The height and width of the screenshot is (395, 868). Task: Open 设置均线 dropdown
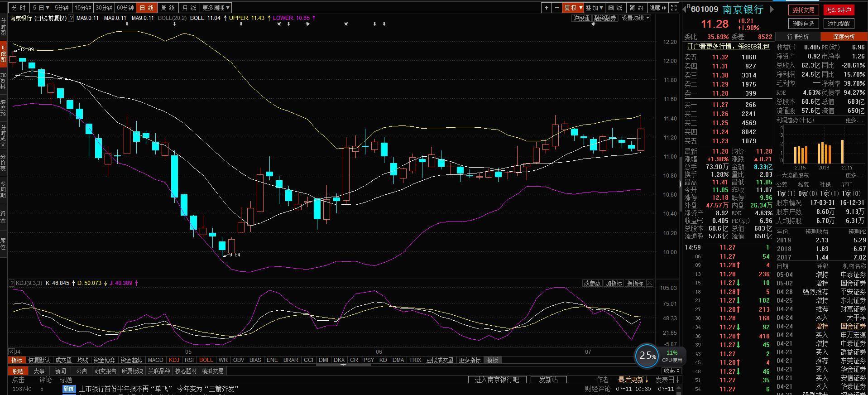pos(635,18)
